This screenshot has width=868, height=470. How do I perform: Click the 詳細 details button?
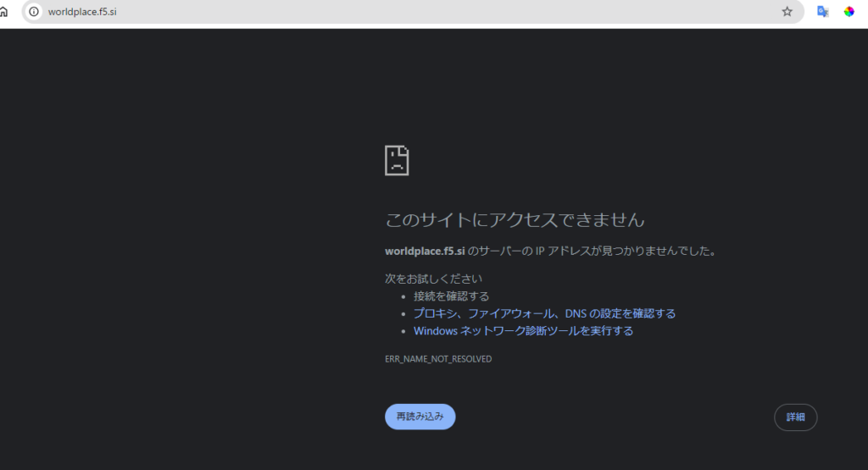click(x=795, y=417)
